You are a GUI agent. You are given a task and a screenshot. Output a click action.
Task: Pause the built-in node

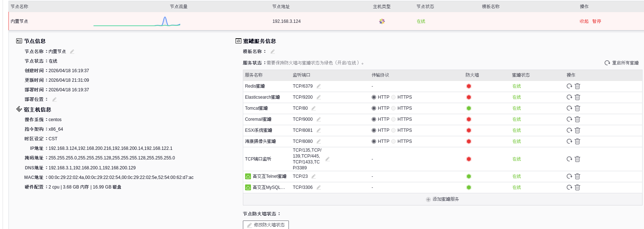click(x=597, y=21)
